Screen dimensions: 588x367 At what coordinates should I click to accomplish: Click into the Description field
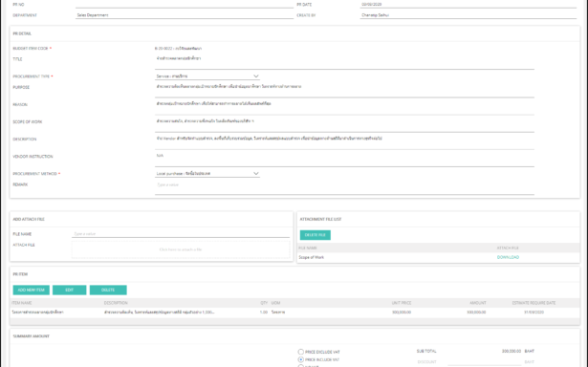tap(344, 141)
